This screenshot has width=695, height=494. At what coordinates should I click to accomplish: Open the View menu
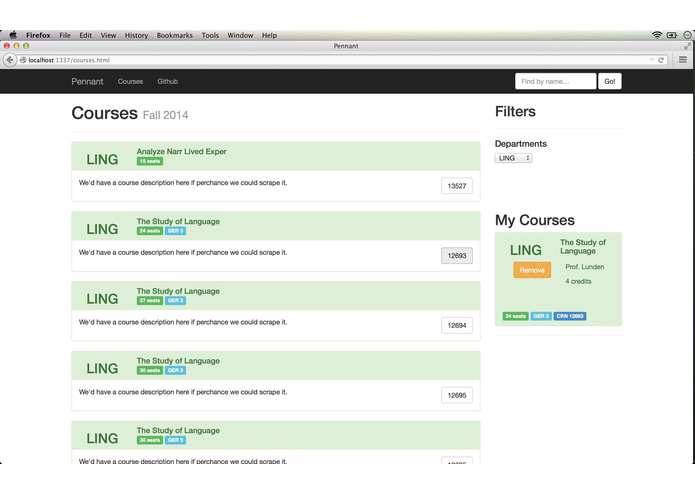point(108,35)
